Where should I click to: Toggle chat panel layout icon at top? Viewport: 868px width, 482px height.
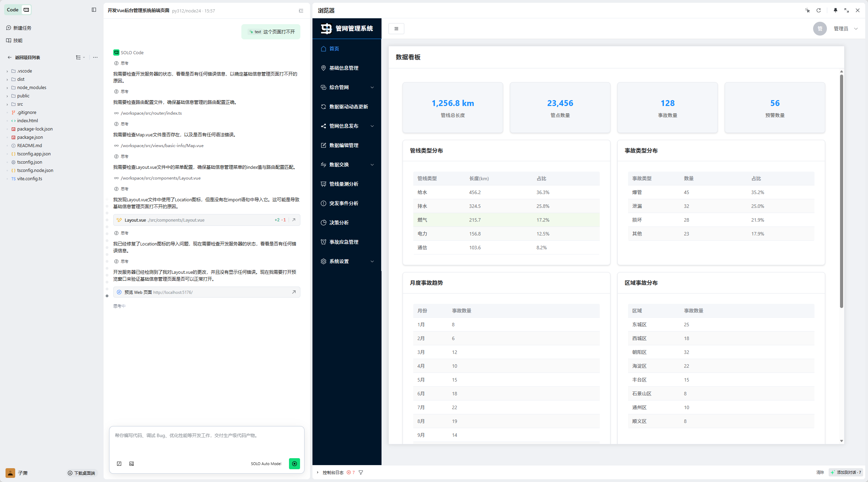[x=301, y=11]
